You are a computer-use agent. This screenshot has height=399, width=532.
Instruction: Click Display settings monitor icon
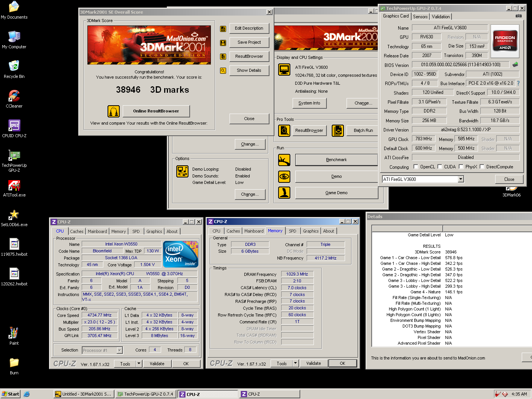click(x=284, y=70)
